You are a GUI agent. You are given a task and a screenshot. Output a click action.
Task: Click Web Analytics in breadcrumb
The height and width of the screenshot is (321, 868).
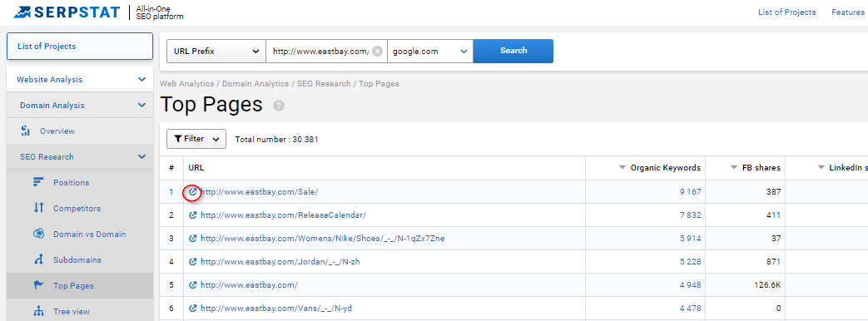[186, 84]
